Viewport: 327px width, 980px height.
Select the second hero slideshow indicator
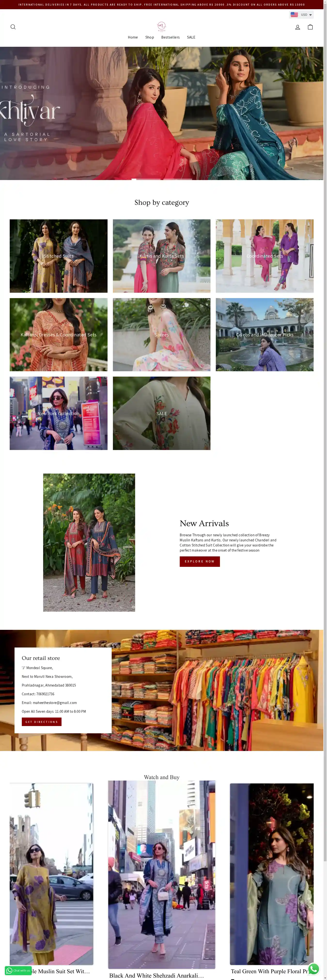point(149,179)
